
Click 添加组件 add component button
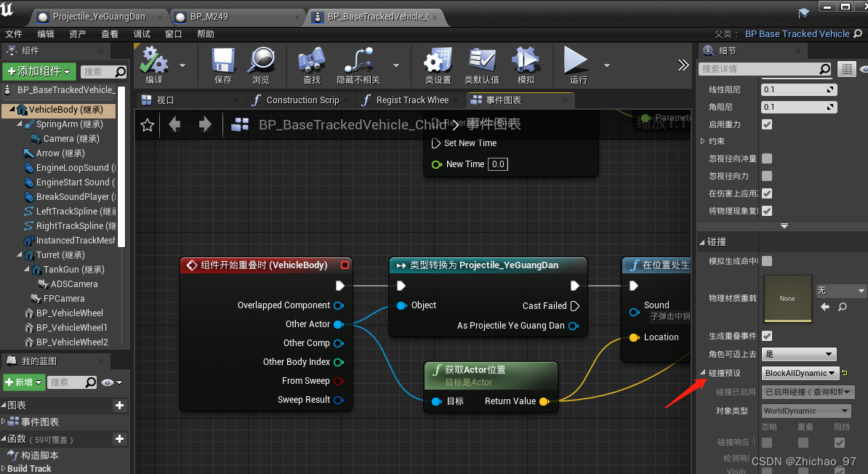(x=39, y=71)
